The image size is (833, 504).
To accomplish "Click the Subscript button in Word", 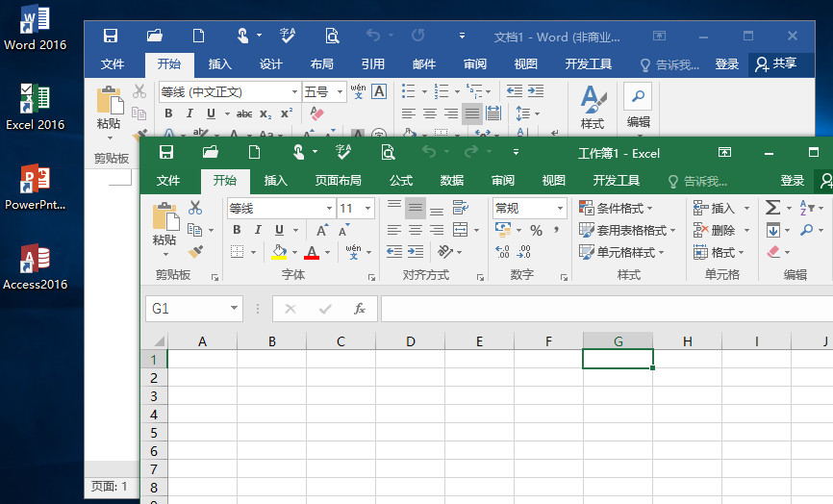I will click(265, 113).
